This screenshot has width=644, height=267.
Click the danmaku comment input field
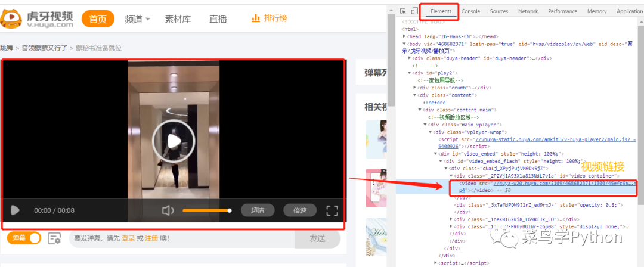tap(181, 238)
